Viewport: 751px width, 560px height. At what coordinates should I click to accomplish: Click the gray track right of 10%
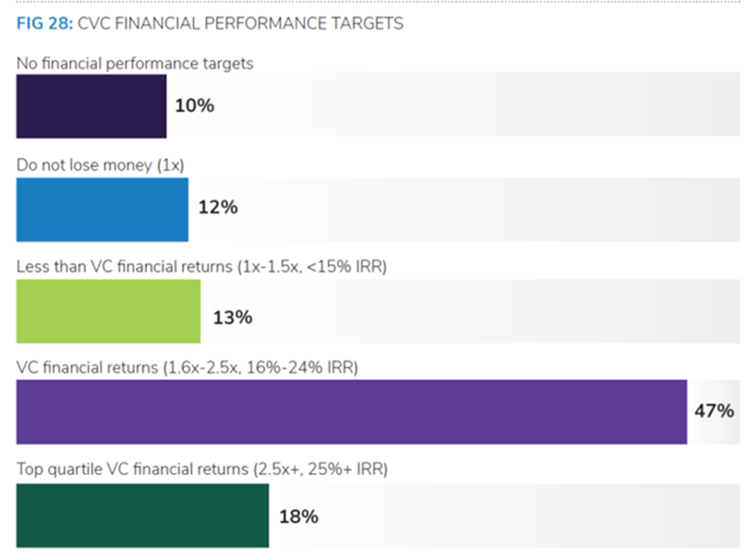click(479, 105)
